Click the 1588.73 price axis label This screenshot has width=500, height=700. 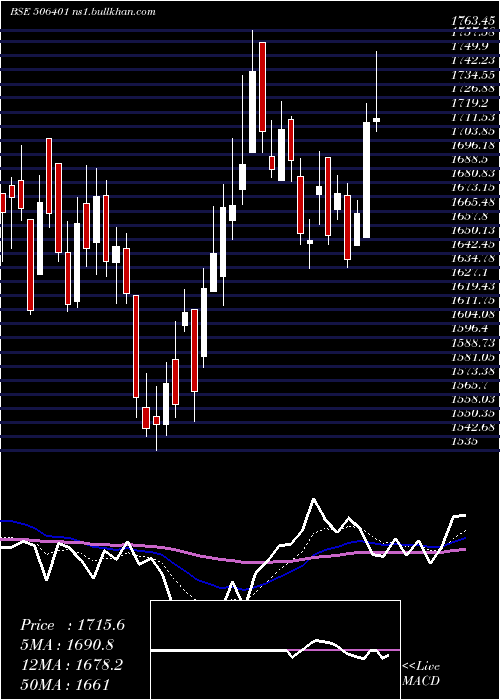point(472,343)
